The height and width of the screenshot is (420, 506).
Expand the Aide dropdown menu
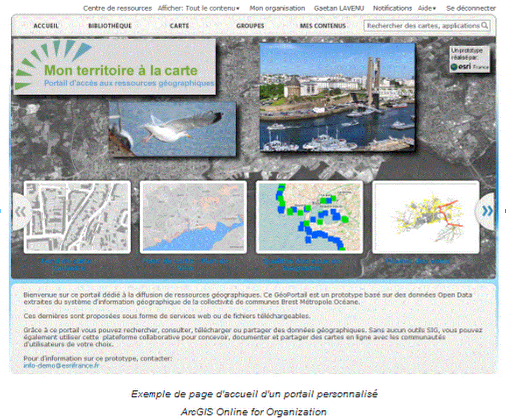[427, 9]
